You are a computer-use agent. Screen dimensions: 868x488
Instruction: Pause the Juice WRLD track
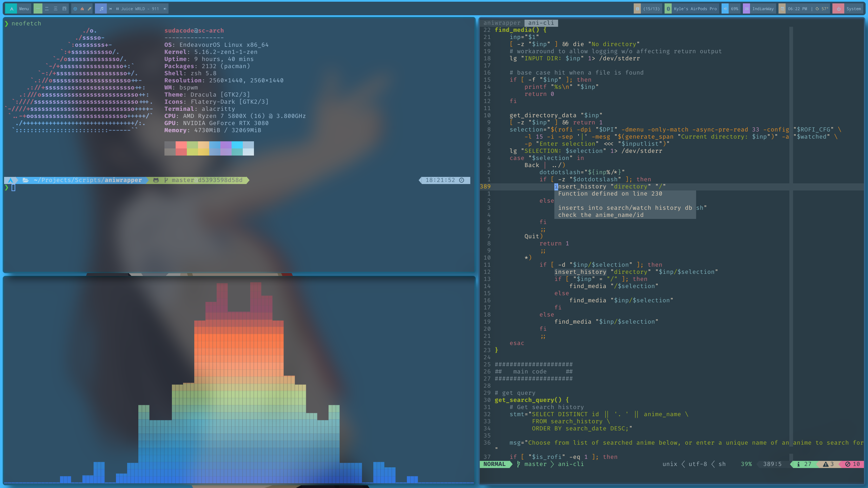point(117,9)
